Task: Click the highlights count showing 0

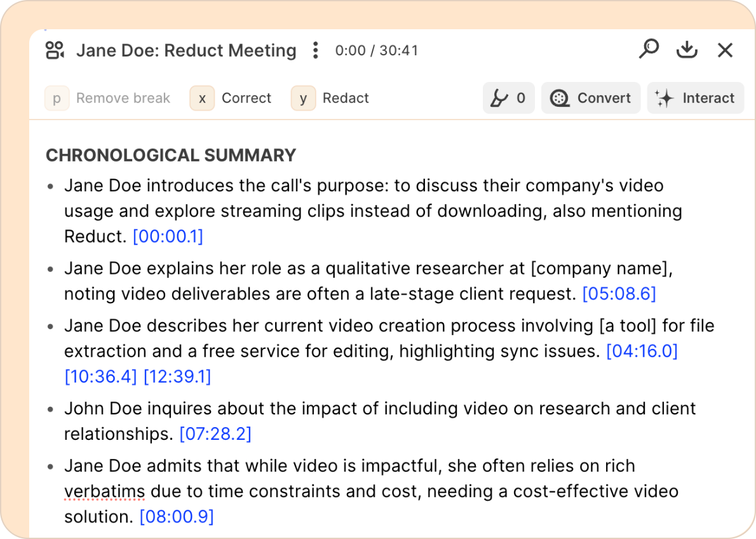Action: point(521,98)
